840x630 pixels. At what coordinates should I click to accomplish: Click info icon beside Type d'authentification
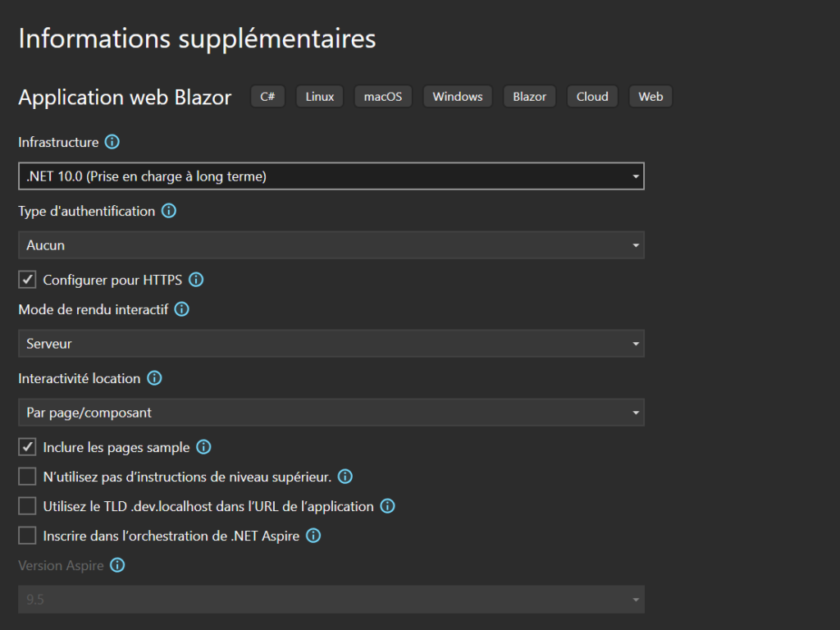click(169, 211)
